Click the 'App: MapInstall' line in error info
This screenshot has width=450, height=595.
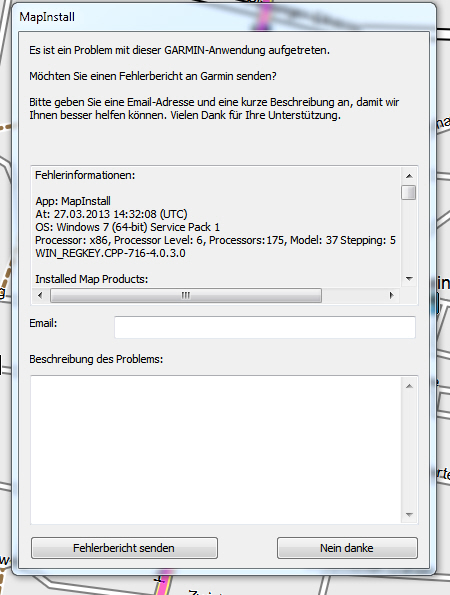73,201
